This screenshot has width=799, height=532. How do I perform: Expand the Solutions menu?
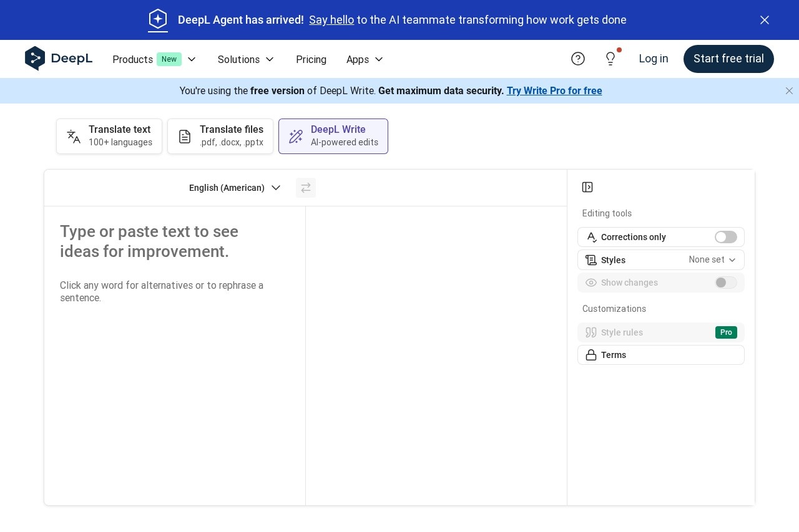[x=246, y=59]
